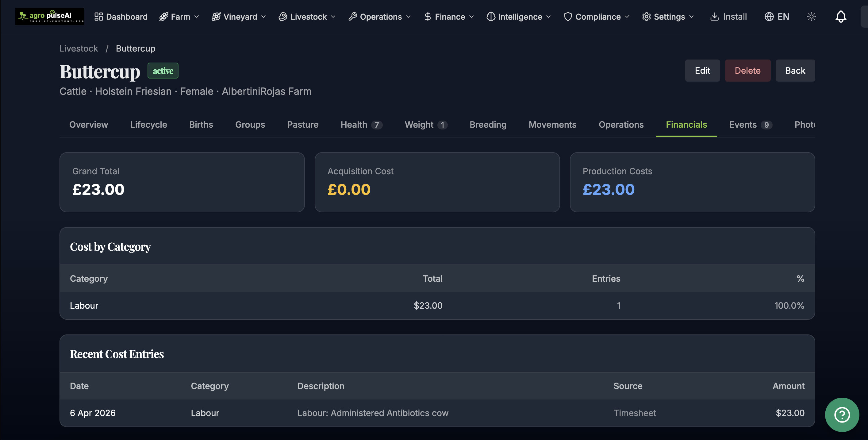The height and width of the screenshot is (440, 868).
Task: Expand the Operations nav chevron
Action: tap(409, 17)
